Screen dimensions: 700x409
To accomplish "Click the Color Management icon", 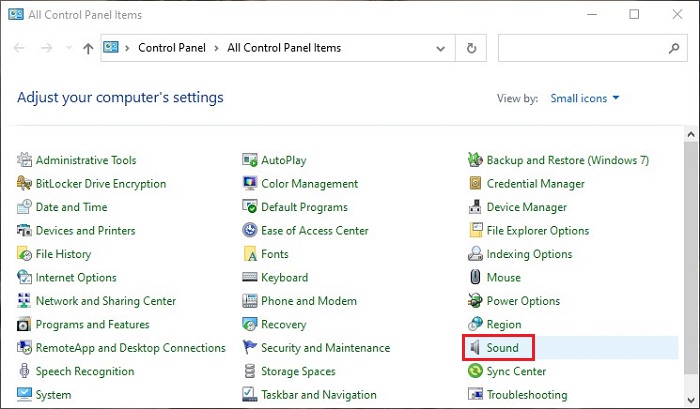I will [250, 183].
